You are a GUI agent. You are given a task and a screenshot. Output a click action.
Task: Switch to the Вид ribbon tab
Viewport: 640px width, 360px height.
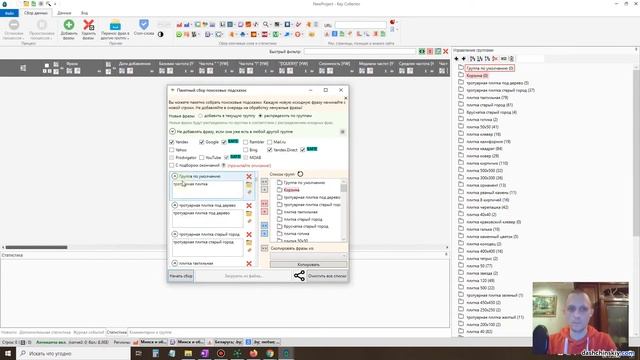pyautogui.click(x=84, y=13)
